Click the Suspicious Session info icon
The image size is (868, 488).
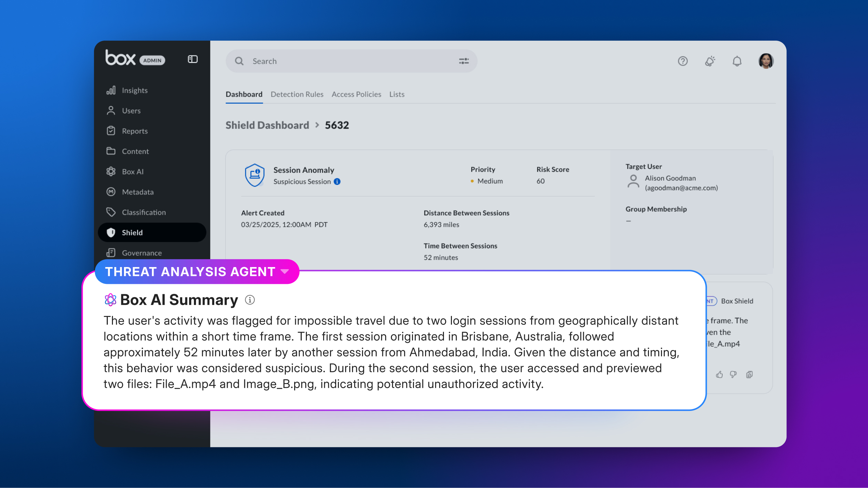pos(337,182)
